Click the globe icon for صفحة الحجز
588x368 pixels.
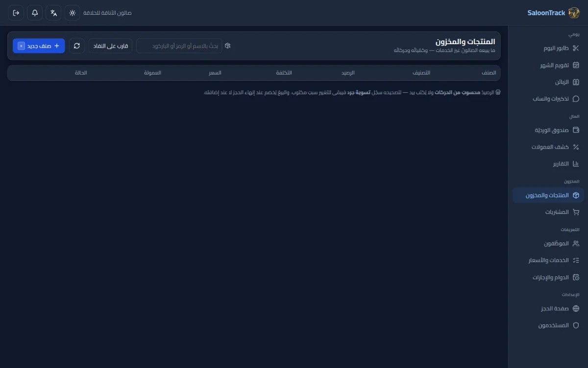coord(576,309)
